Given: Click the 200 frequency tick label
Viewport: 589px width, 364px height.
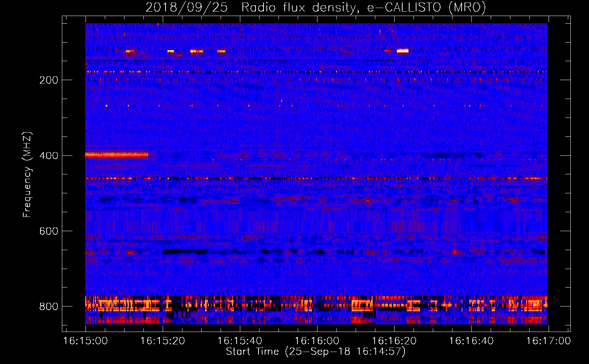Looking at the screenshot, I should [x=49, y=80].
